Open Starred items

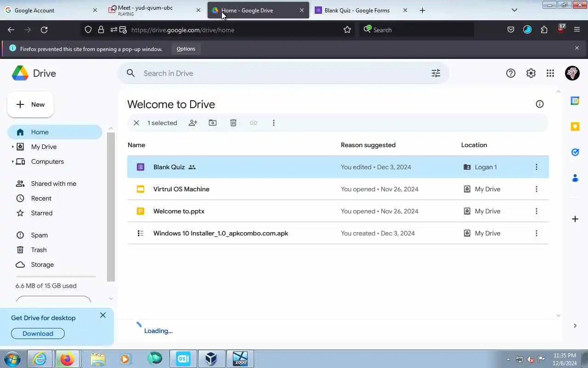(42, 213)
